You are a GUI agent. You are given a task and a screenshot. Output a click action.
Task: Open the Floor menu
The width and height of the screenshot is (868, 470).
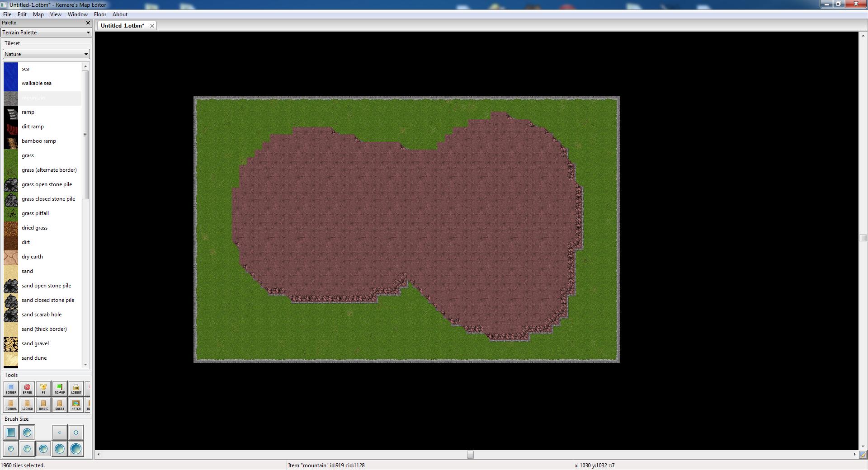coord(100,14)
